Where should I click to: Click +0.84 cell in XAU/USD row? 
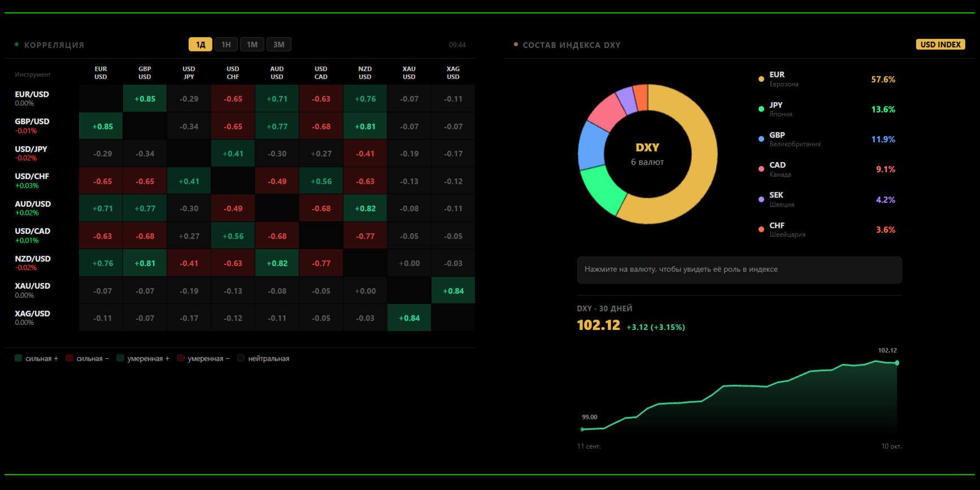point(453,291)
